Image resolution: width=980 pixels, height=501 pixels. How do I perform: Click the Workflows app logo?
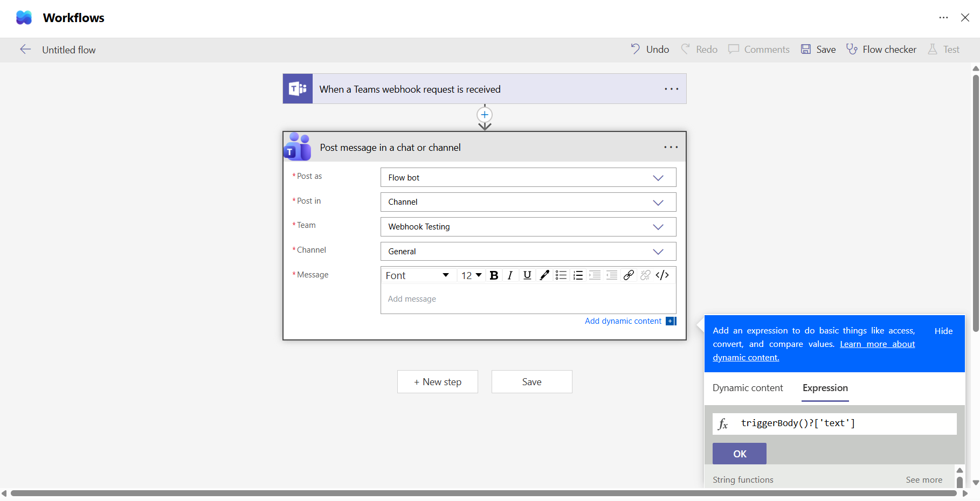point(24,18)
